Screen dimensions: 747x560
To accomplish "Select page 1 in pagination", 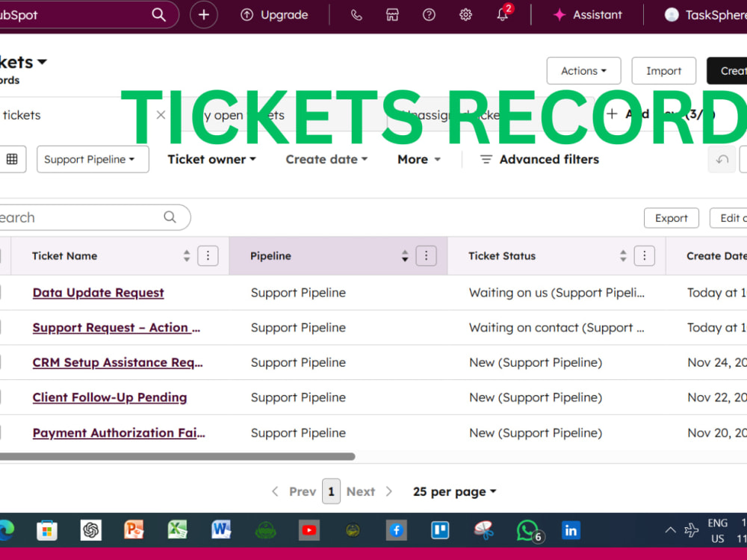I will [x=331, y=491].
